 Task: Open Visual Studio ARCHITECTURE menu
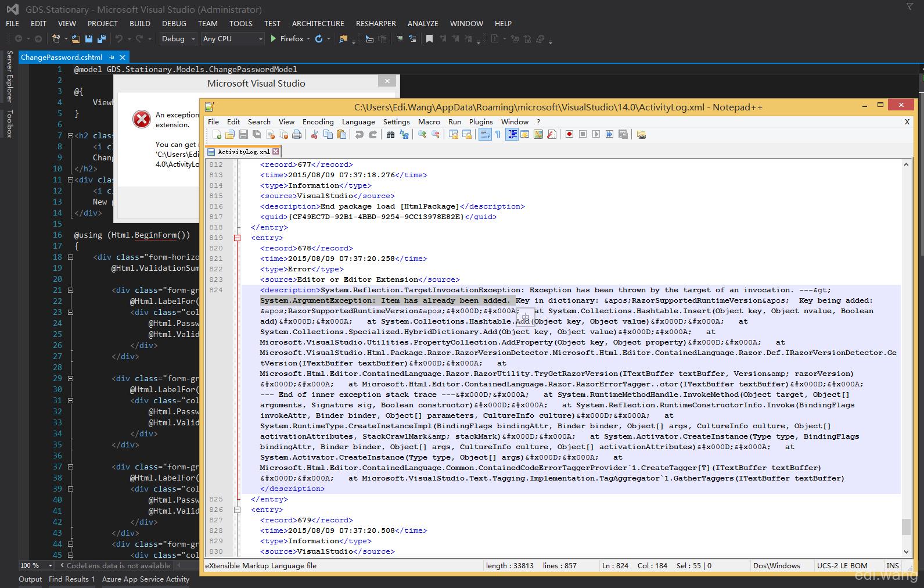click(318, 23)
